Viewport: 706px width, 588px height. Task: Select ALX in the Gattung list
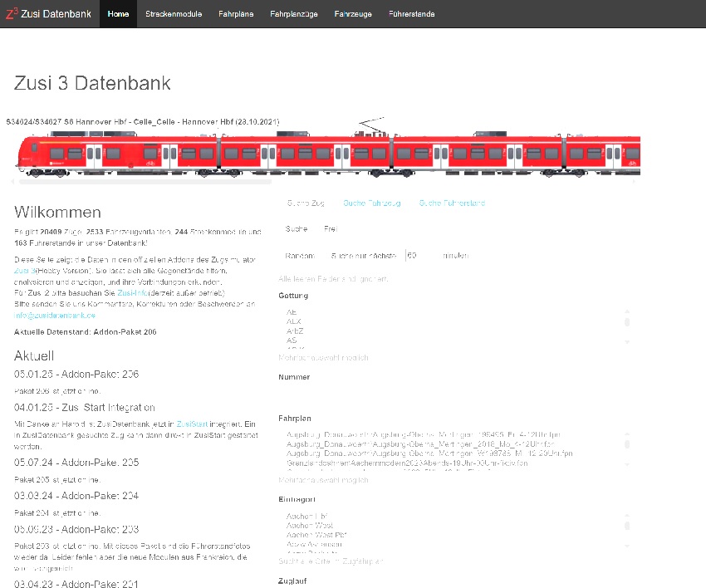[x=294, y=321]
